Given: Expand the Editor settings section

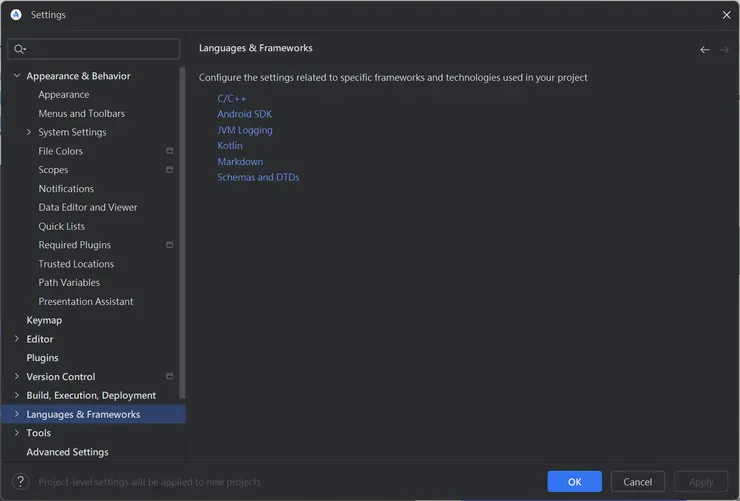Looking at the screenshot, I should [17, 339].
